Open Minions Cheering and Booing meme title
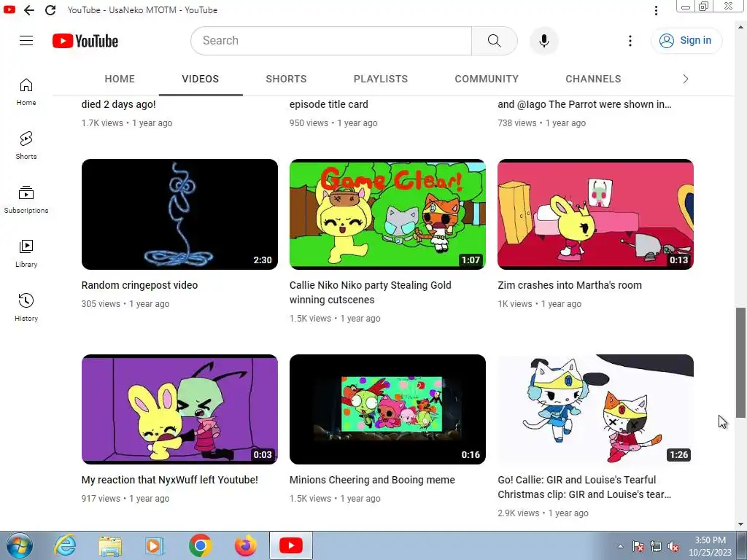 click(x=372, y=480)
